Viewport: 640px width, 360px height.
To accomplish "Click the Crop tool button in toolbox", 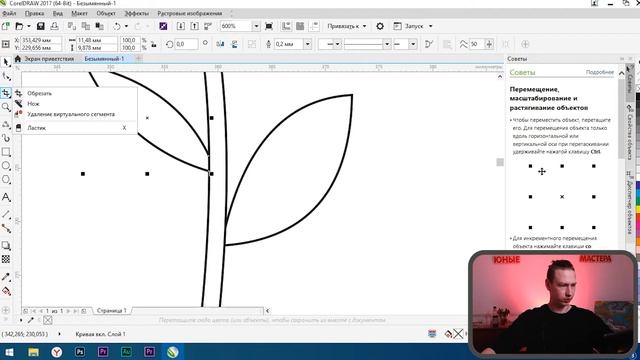I will coord(6,93).
